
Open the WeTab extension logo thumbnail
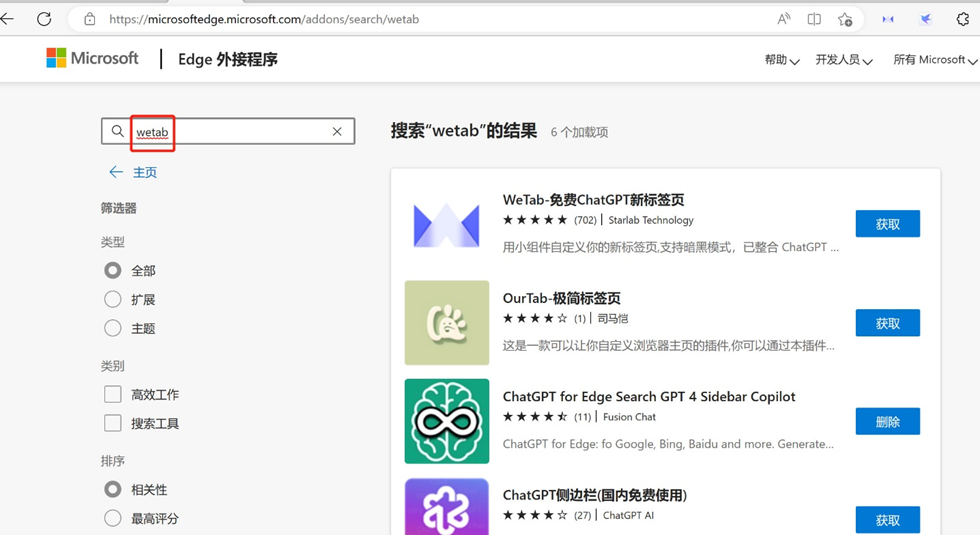[446, 224]
